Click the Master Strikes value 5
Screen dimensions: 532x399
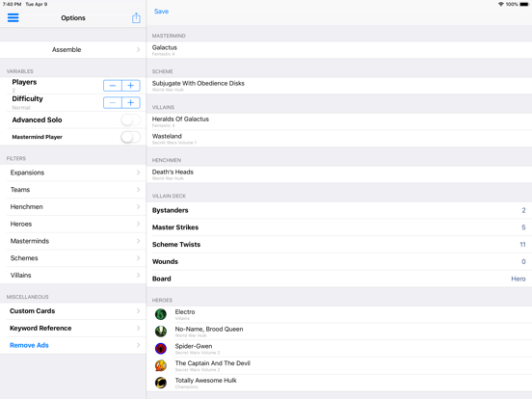pyautogui.click(x=523, y=227)
